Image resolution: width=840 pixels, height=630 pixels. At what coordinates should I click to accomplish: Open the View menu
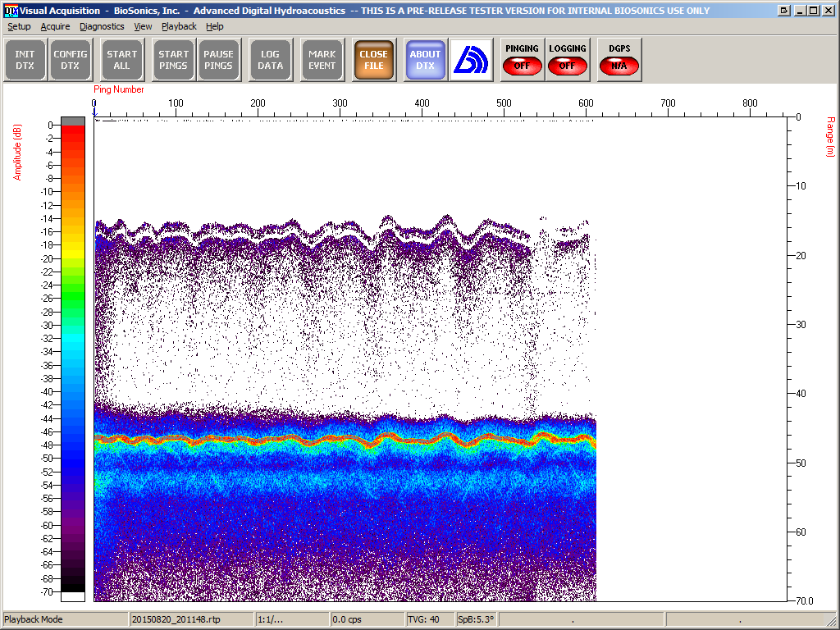[x=143, y=26]
